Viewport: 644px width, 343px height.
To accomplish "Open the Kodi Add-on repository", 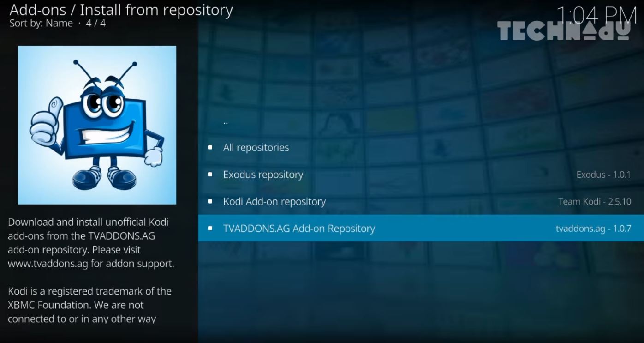I will (421, 201).
